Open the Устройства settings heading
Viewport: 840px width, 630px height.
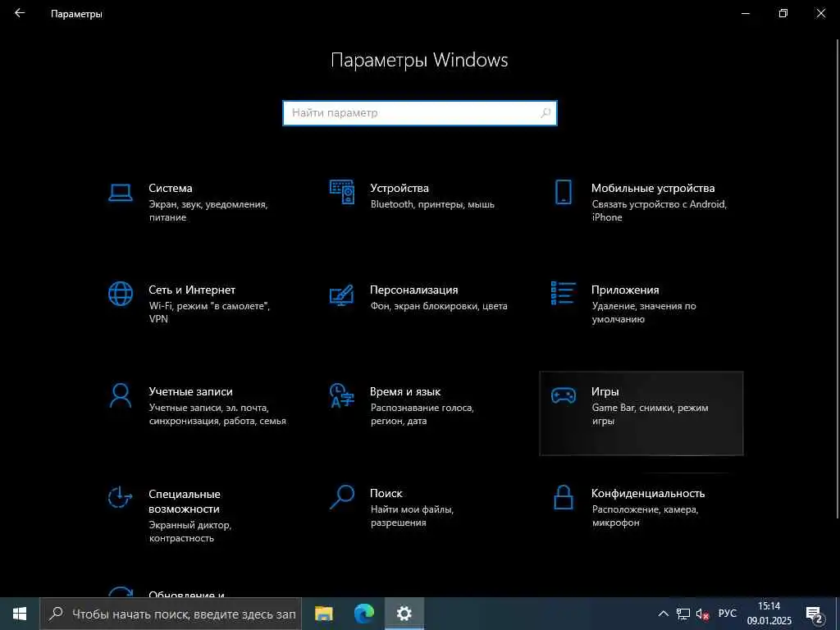[x=399, y=188]
